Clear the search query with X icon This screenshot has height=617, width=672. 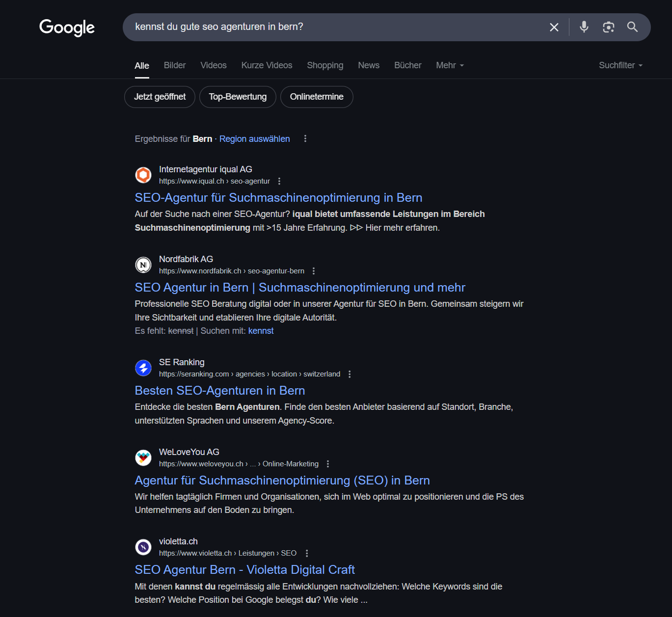[554, 27]
